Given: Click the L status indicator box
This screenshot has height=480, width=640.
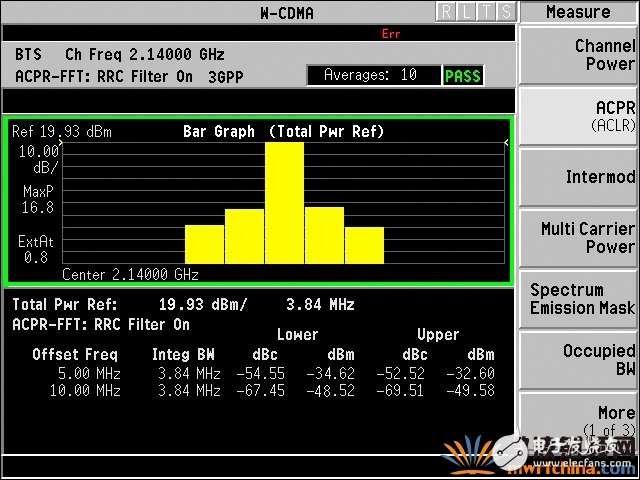Looking at the screenshot, I should (x=465, y=12).
